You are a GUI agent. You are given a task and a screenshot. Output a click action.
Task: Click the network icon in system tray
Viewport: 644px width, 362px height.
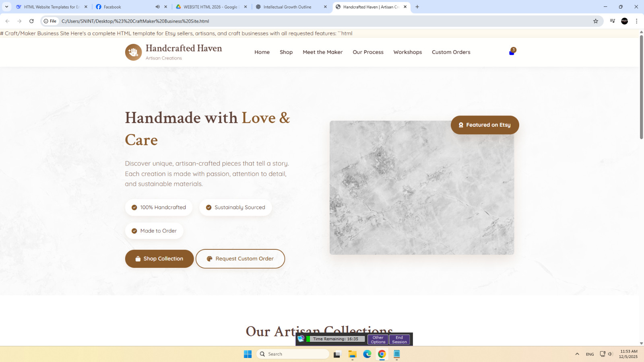(603, 354)
